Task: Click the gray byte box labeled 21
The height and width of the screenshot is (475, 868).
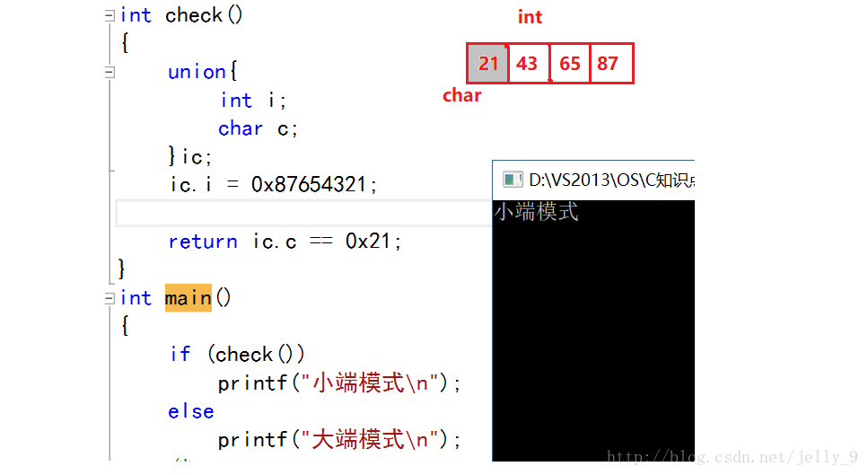Action: (487, 64)
